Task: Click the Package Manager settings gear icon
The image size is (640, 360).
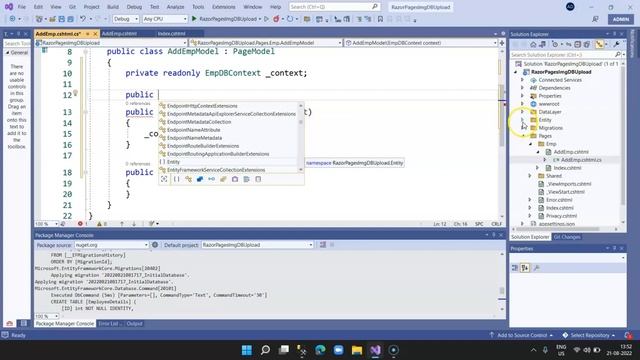Action: pos(155,245)
